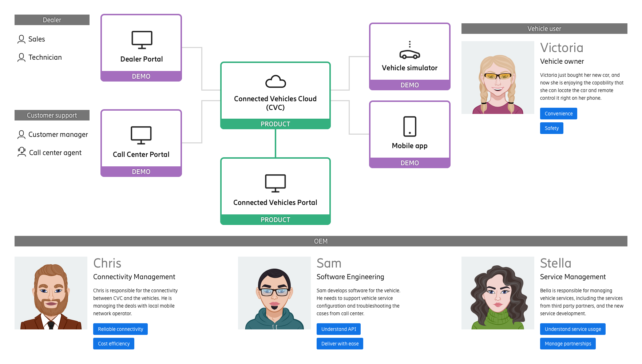The height and width of the screenshot is (364, 642).
Task: Click the Understand API button
Action: point(338,329)
